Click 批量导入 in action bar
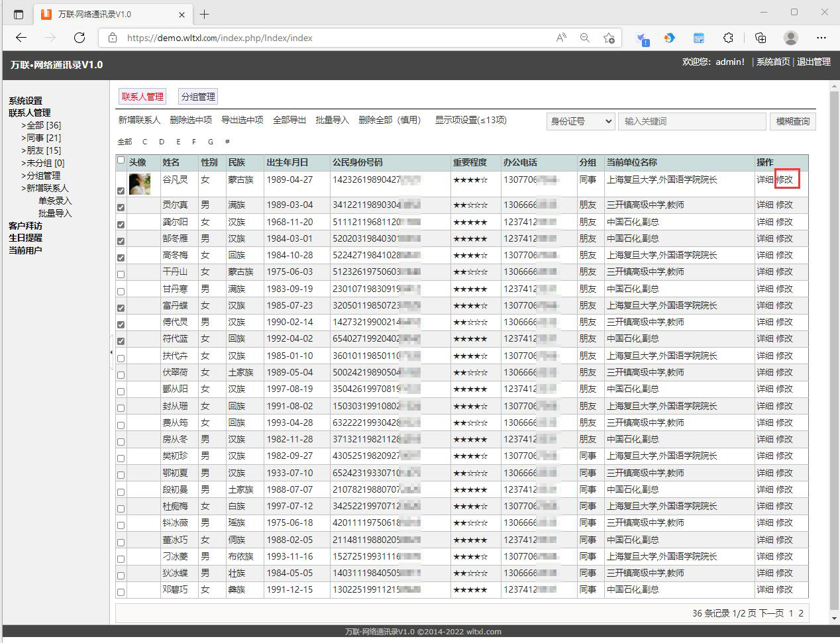The image size is (840, 643). click(333, 120)
